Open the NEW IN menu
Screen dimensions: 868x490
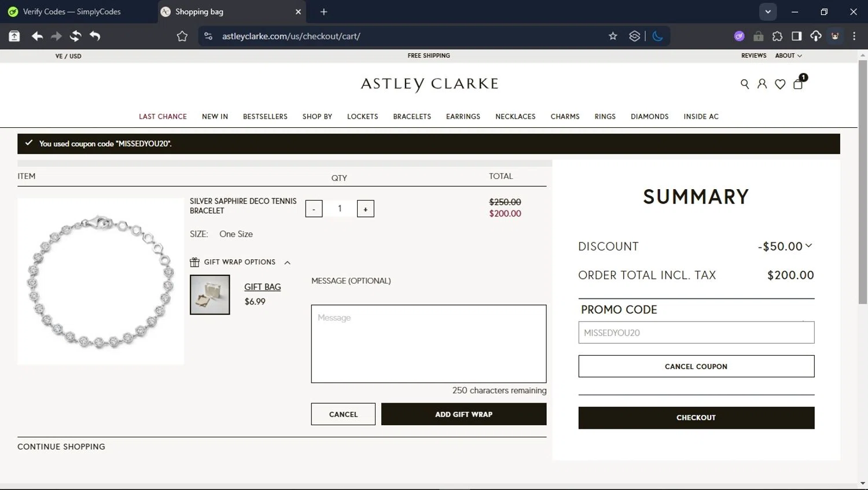click(x=215, y=116)
